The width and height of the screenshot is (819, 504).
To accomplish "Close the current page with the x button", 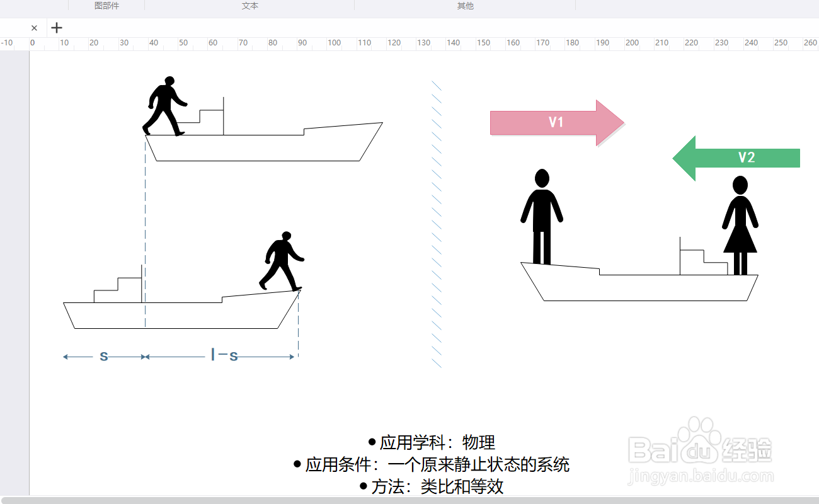I will (34, 28).
